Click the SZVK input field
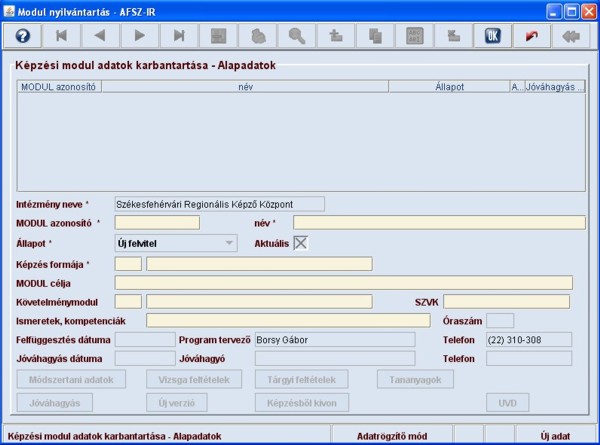 pos(506,301)
